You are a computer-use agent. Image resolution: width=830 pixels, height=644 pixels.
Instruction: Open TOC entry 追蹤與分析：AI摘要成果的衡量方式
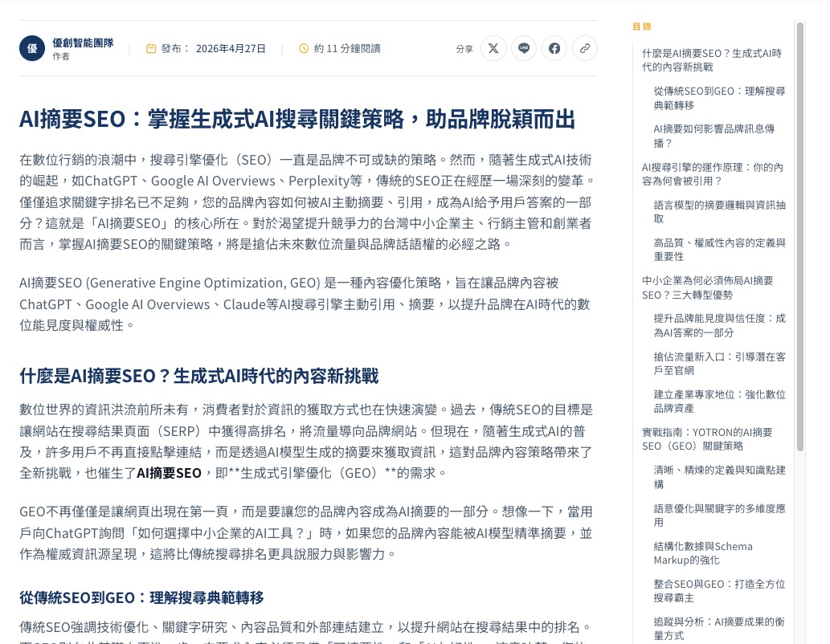(x=719, y=628)
